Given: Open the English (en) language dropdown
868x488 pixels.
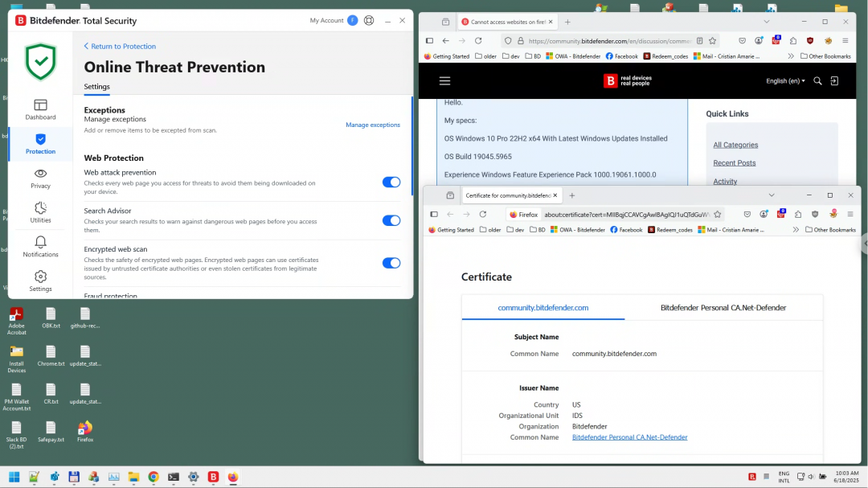Looking at the screenshot, I should tap(785, 81).
